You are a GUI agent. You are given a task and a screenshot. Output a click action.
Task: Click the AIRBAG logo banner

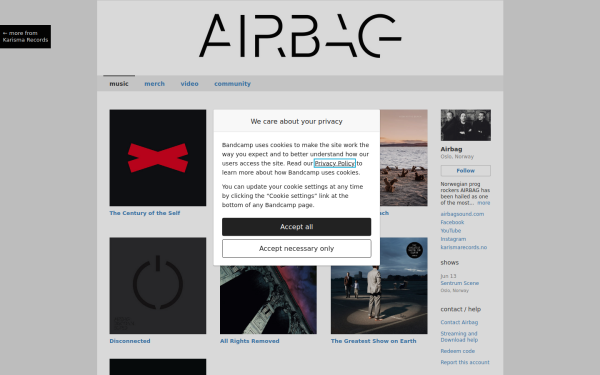[300, 36]
